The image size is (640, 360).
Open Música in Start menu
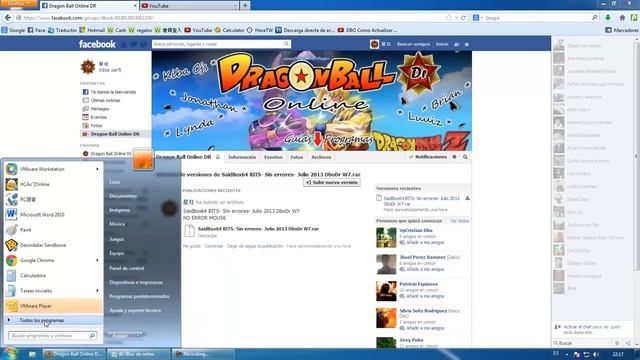click(117, 224)
